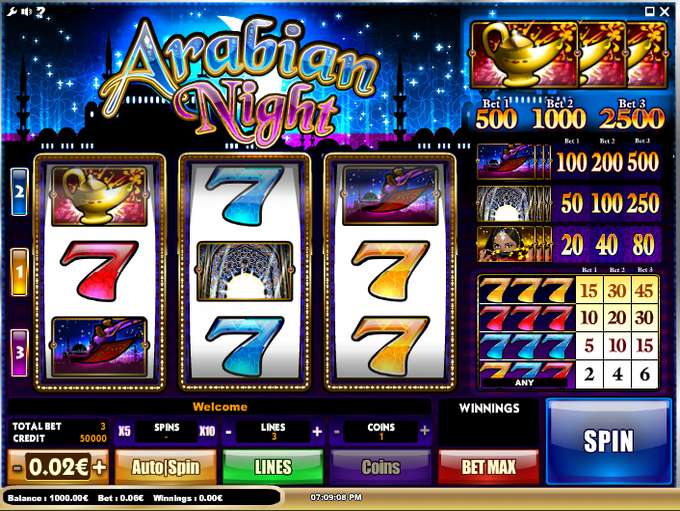Click the golden lamp jackpot paytable image
The width and height of the screenshot is (680, 511).
pos(569,54)
